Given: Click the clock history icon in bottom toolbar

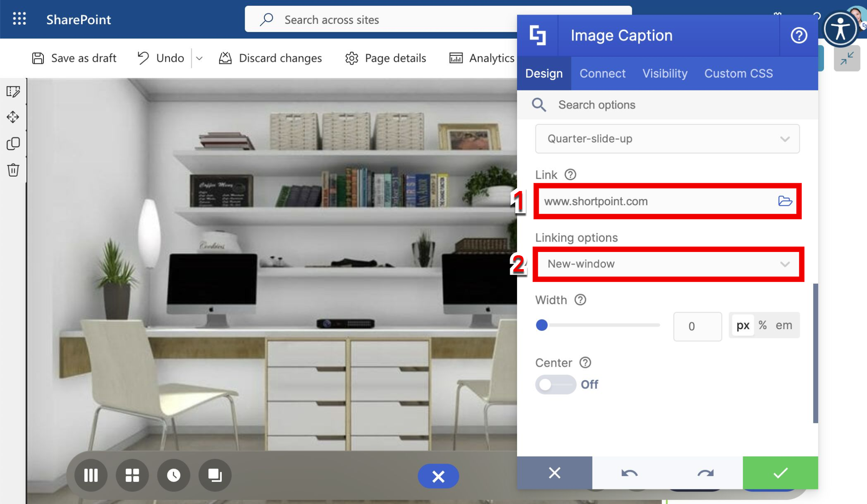Looking at the screenshot, I should 173,475.
